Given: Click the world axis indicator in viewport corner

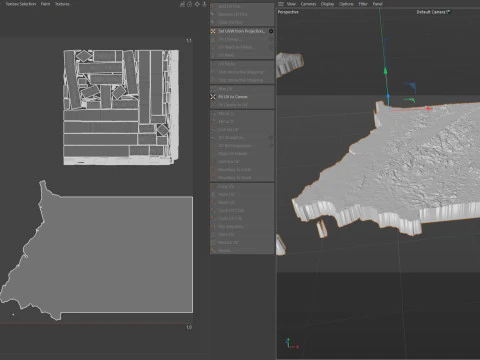Looking at the screenshot, I should (291, 344).
